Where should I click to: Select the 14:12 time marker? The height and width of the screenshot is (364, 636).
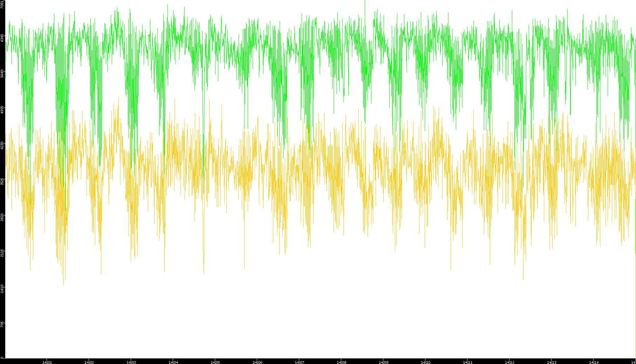coord(510,362)
